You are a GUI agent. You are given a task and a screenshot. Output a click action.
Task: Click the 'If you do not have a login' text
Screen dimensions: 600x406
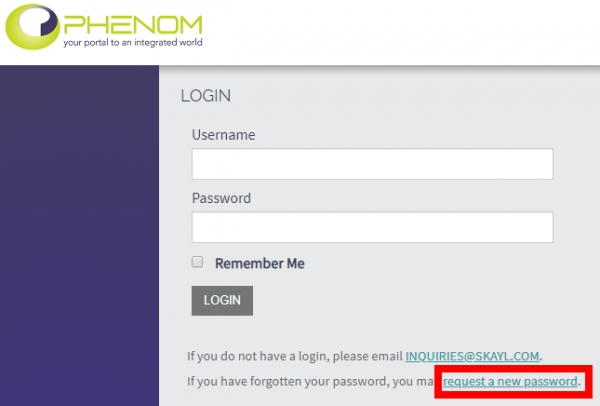click(x=295, y=356)
